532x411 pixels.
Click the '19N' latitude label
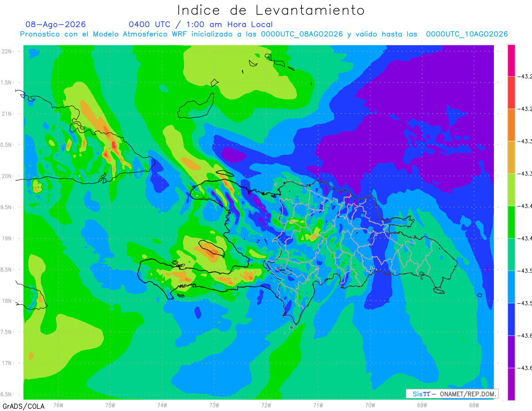(x=7, y=239)
